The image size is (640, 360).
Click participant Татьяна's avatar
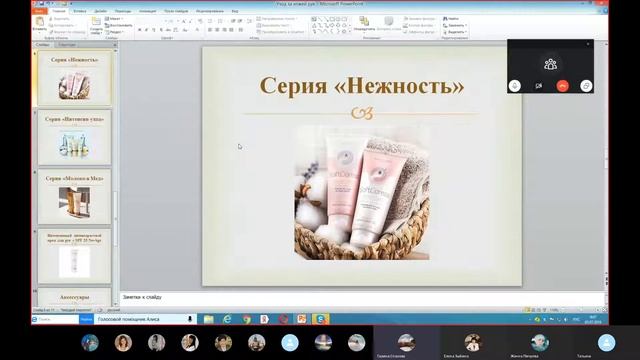point(606,342)
